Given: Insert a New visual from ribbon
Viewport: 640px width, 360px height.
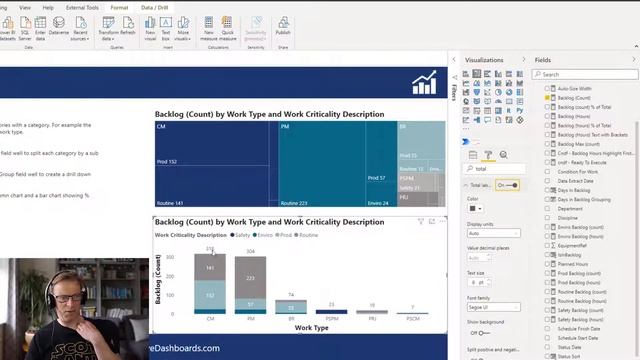Looking at the screenshot, I should point(150,29).
